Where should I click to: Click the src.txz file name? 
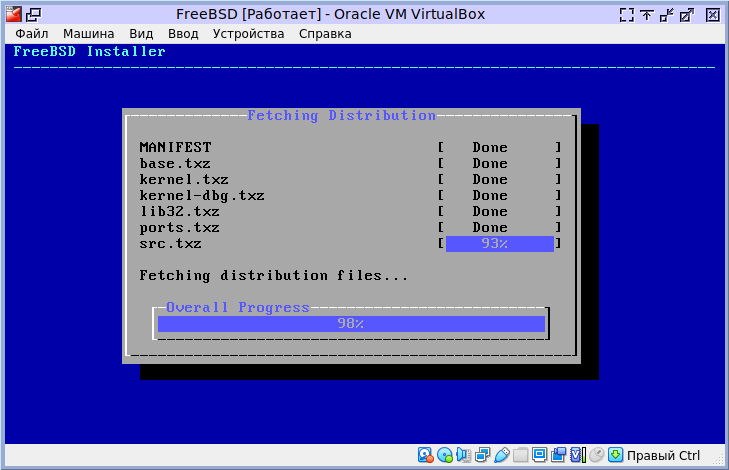point(170,244)
